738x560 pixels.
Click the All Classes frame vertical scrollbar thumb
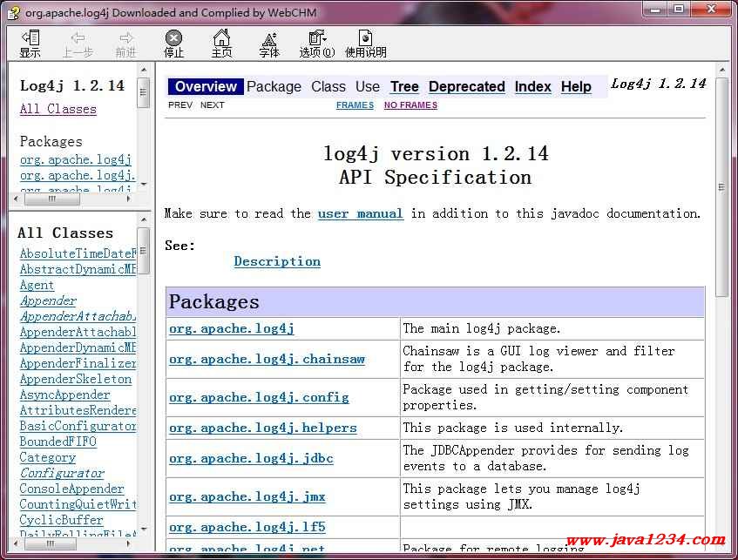coord(144,251)
